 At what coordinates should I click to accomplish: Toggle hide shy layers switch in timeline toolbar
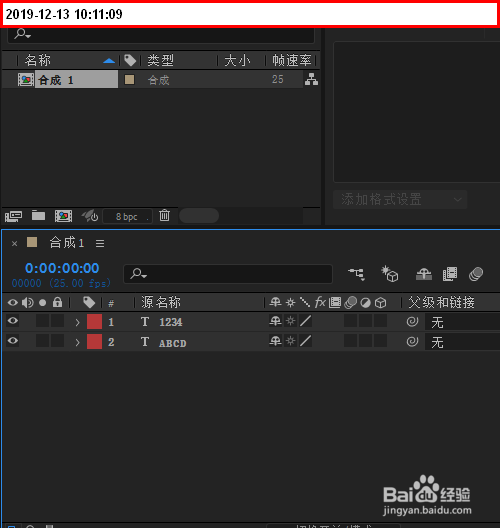click(424, 274)
